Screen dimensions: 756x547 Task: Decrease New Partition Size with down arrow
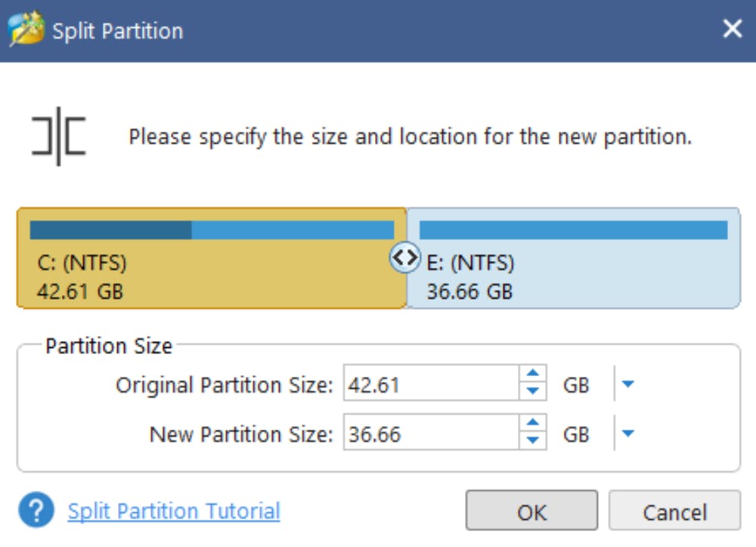(534, 441)
